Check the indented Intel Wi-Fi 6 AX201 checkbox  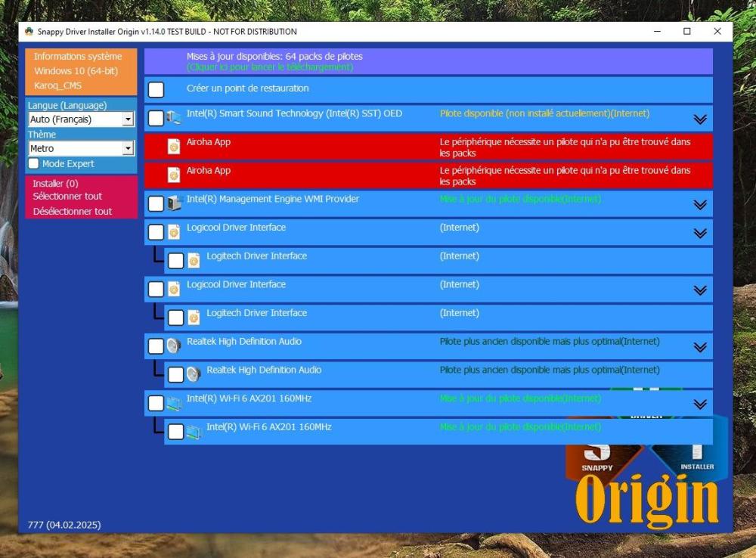tap(176, 431)
